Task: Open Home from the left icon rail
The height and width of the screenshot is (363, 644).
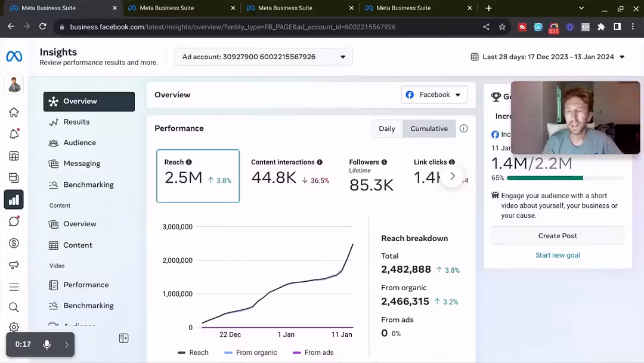Action: coord(14,112)
